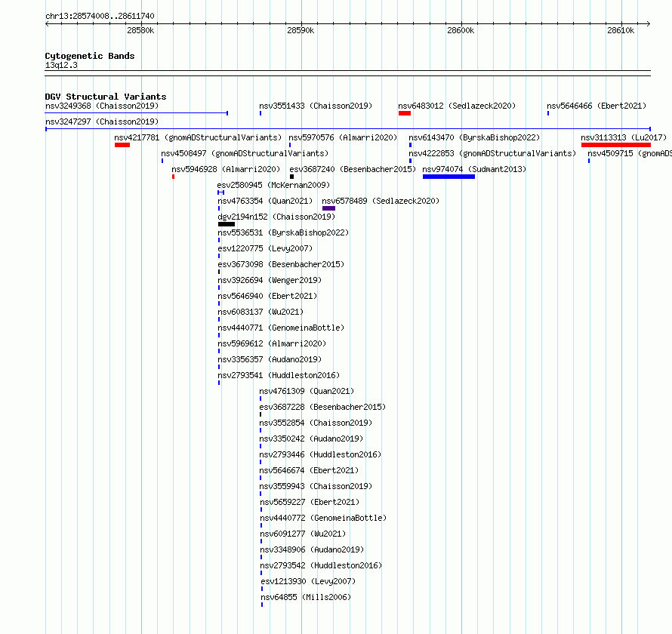Click the 13q12.3 cytogenetic band label
Image resolution: width=672 pixels, height=634 pixels.
[61, 65]
